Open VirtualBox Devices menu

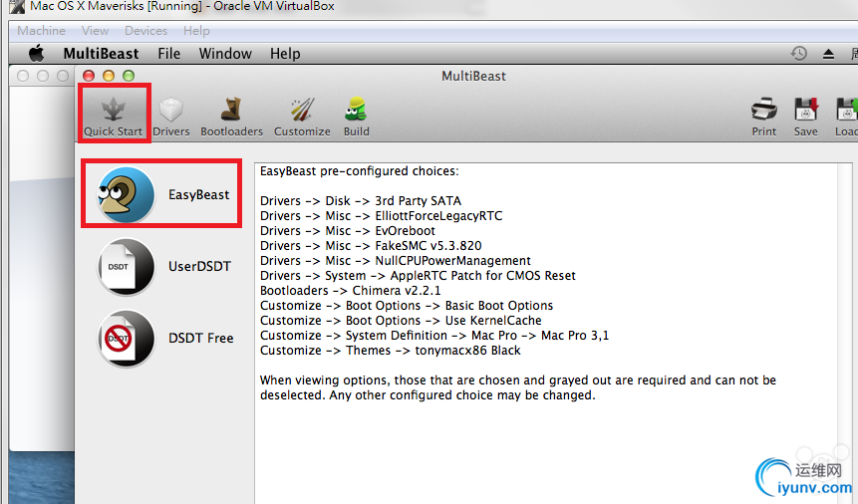[145, 31]
